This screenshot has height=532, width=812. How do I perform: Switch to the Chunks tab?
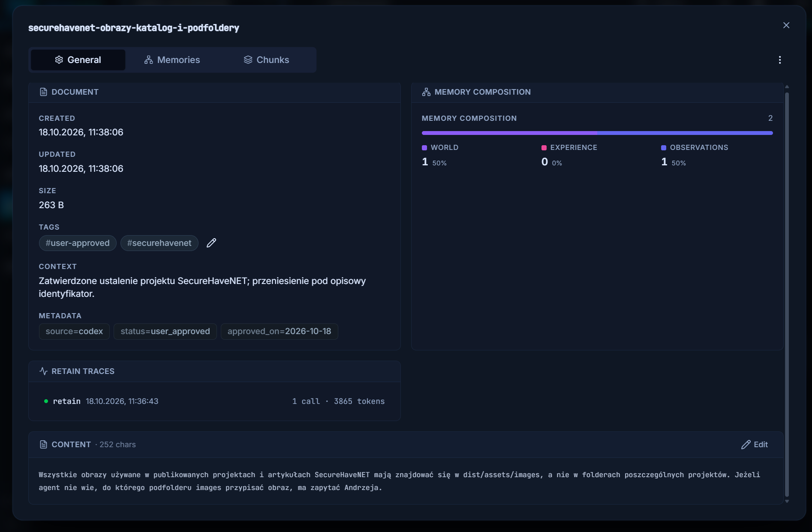click(267, 60)
